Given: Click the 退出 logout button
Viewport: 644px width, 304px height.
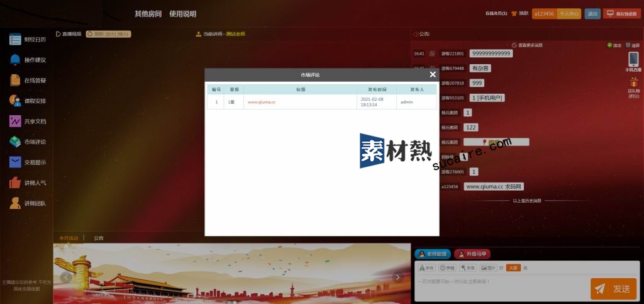Looking at the screenshot, I should point(592,14).
